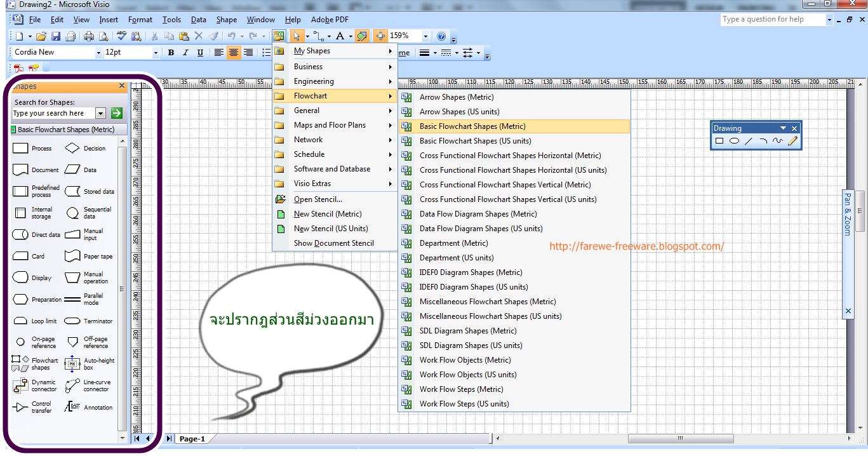Open the 12pt font size dropdown
The width and height of the screenshot is (868, 456).
tap(156, 53)
